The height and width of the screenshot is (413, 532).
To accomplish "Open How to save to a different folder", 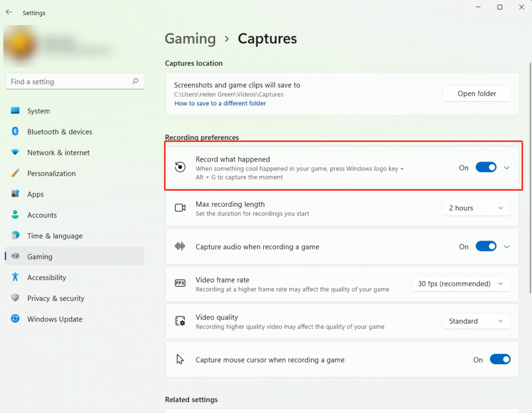I will tap(220, 103).
